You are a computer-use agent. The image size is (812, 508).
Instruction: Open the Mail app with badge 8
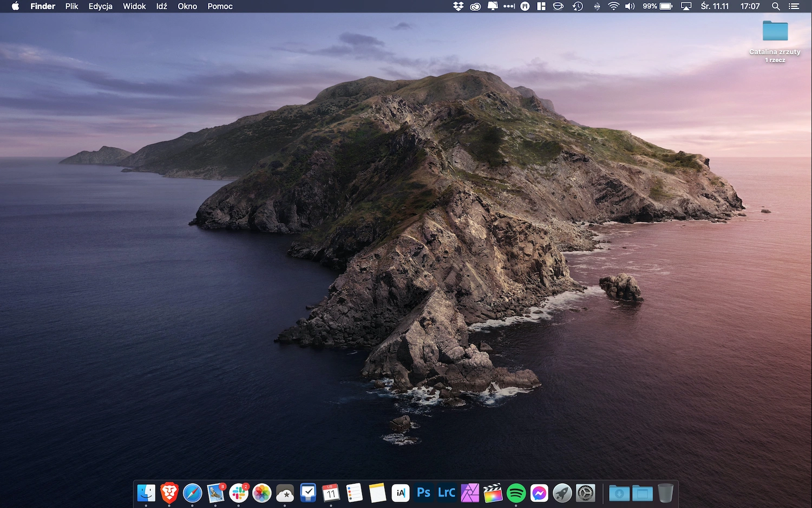click(215, 493)
